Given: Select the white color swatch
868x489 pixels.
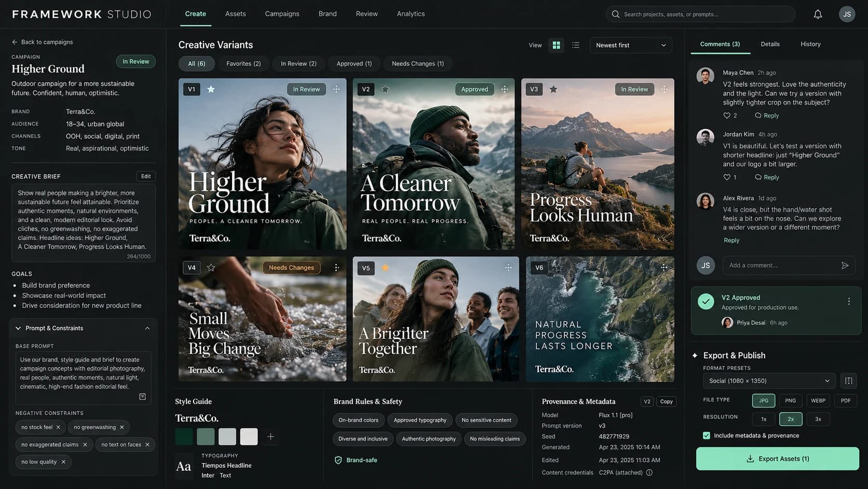Looking at the screenshot, I should pos(249,437).
